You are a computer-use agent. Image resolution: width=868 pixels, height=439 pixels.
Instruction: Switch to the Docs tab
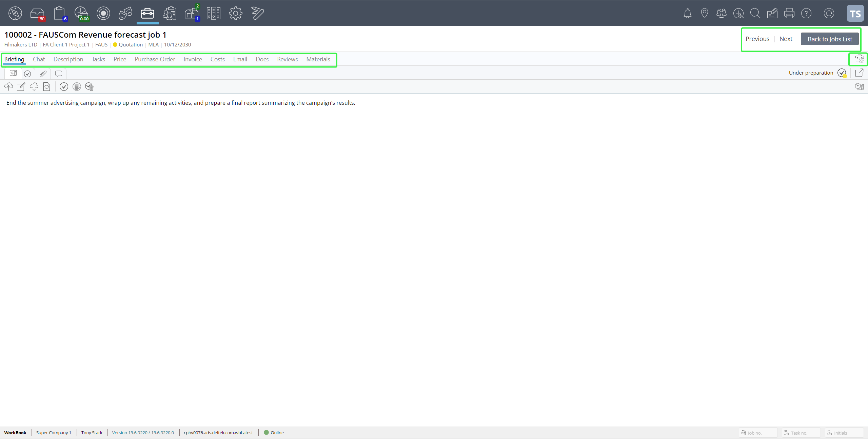point(262,59)
